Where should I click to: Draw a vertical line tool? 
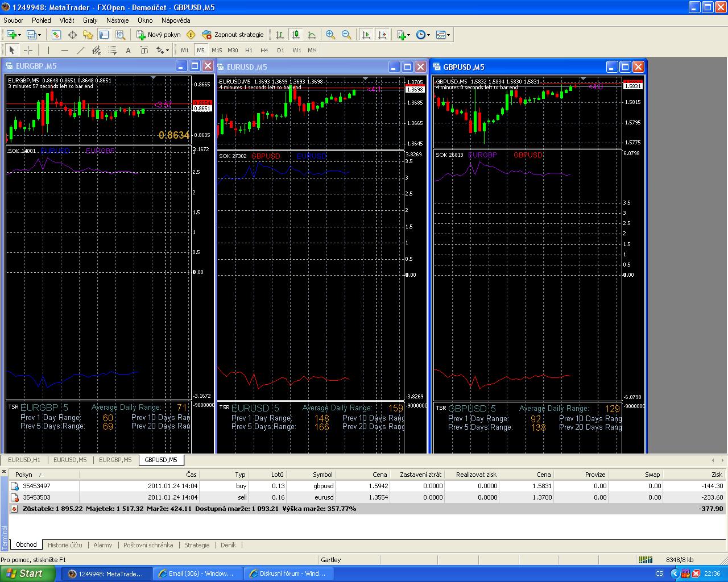[49, 50]
